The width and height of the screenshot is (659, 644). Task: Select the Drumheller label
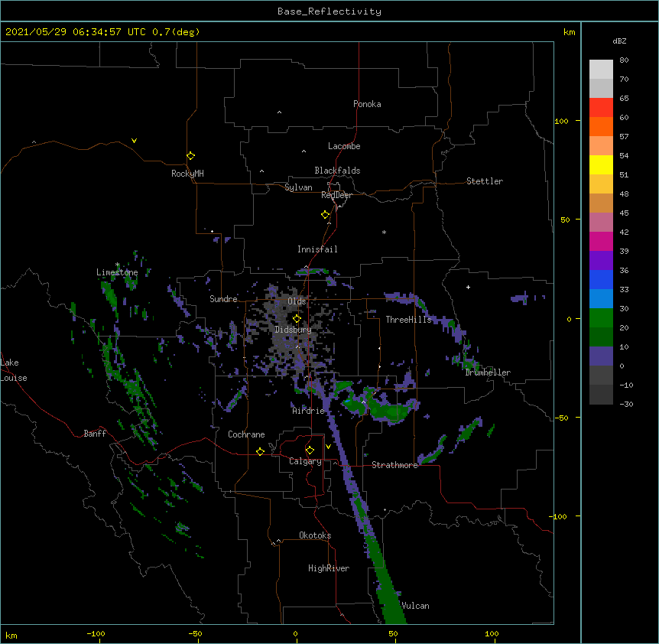488,372
